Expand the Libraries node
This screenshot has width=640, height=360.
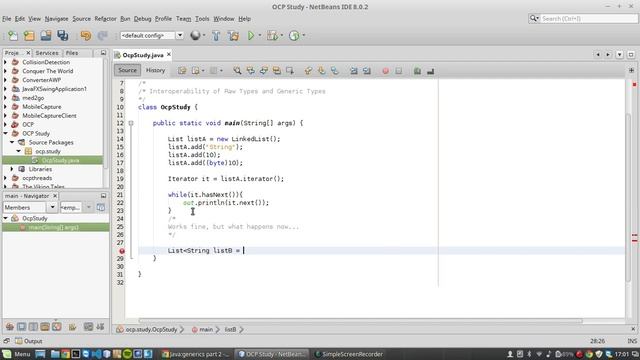[12, 169]
